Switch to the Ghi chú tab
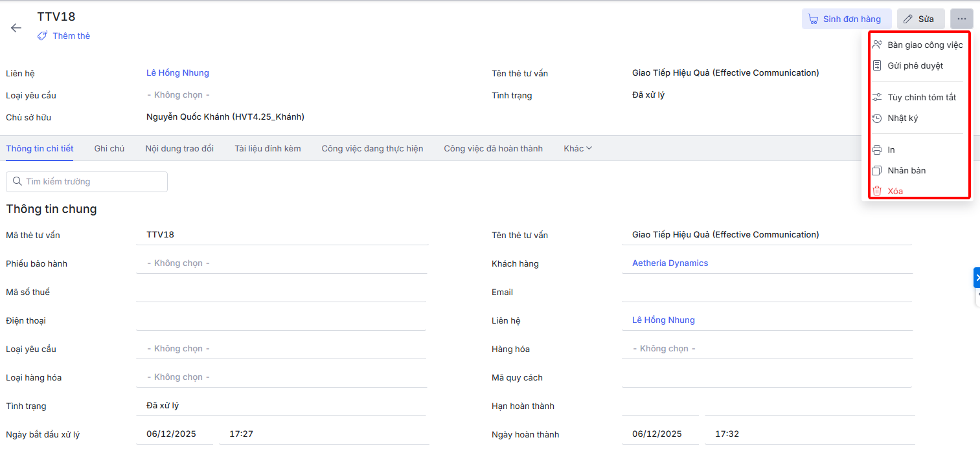This screenshot has height=453, width=980. [109, 149]
